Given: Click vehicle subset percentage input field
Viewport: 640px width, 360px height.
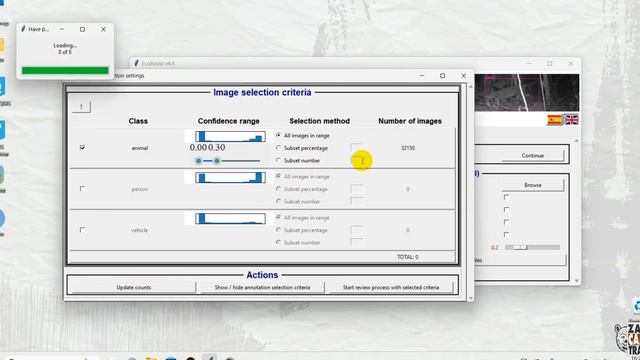Looking at the screenshot, I should point(356,230).
